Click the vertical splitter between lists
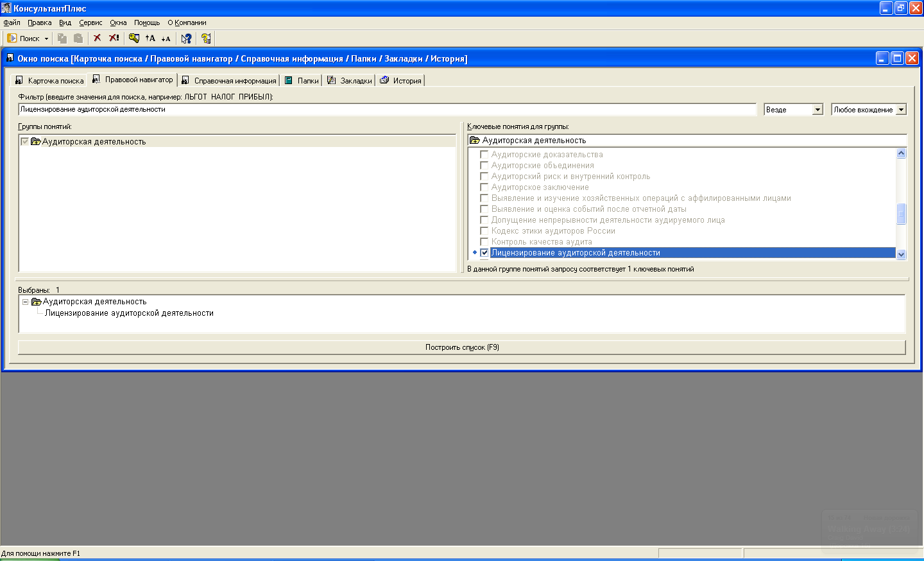This screenshot has height=561, width=924. (x=461, y=198)
